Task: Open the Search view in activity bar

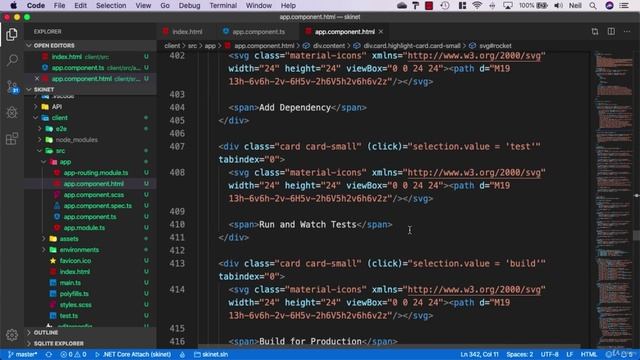Action: (11, 60)
